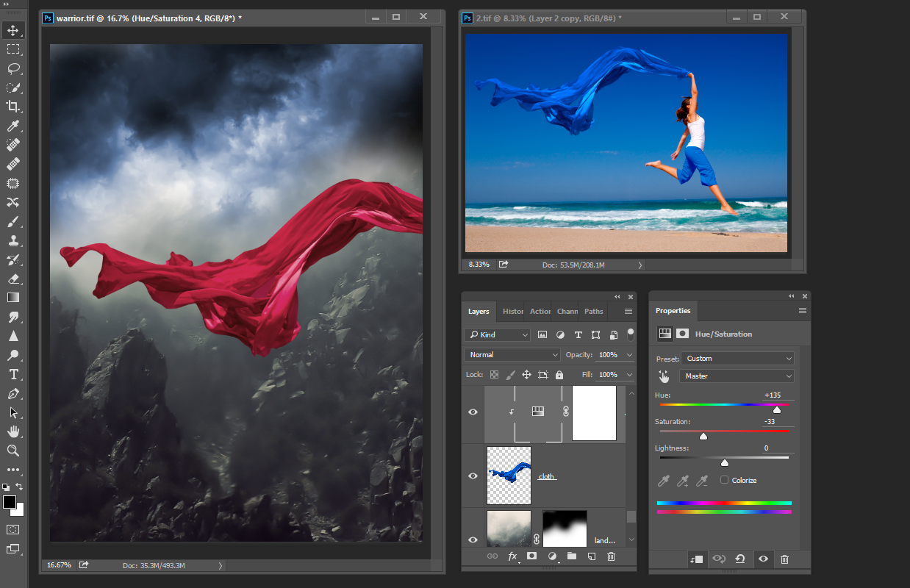Click the Hue slider handle
Viewport: 910px width, 588px height.
776,409
